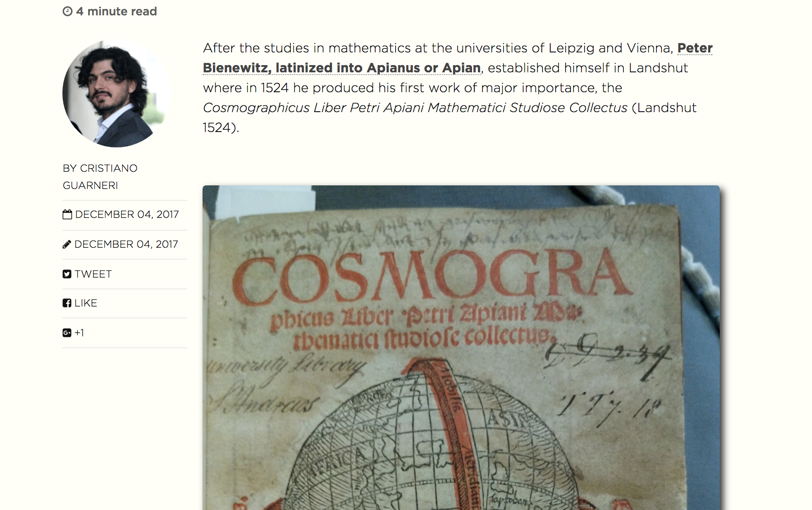Share the article via the TWEET link
Viewport: 812px width, 510px height.
point(87,274)
